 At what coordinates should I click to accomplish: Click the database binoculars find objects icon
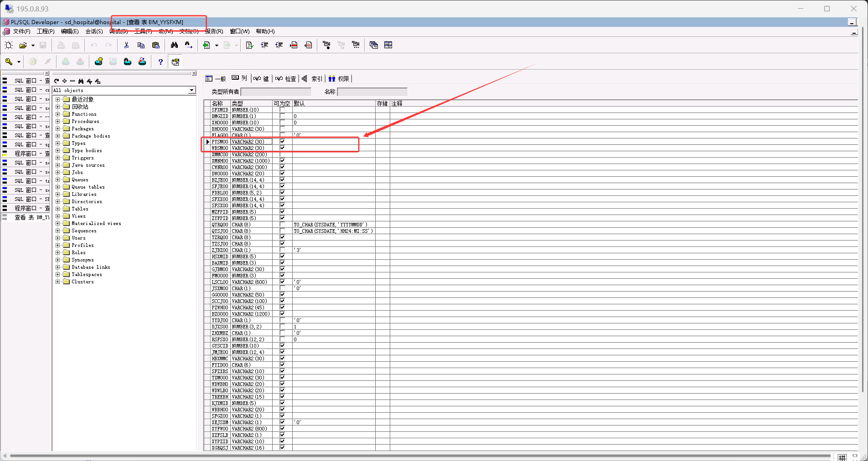pos(128,61)
